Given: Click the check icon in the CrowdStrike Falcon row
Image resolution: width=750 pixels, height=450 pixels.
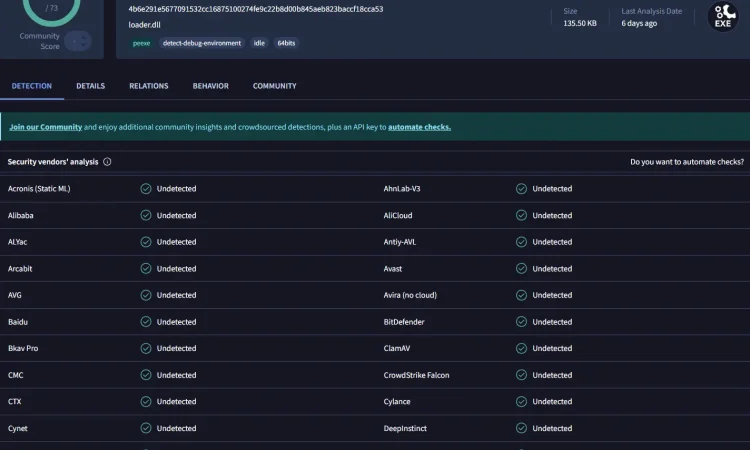Looking at the screenshot, I should click(521, 375).
